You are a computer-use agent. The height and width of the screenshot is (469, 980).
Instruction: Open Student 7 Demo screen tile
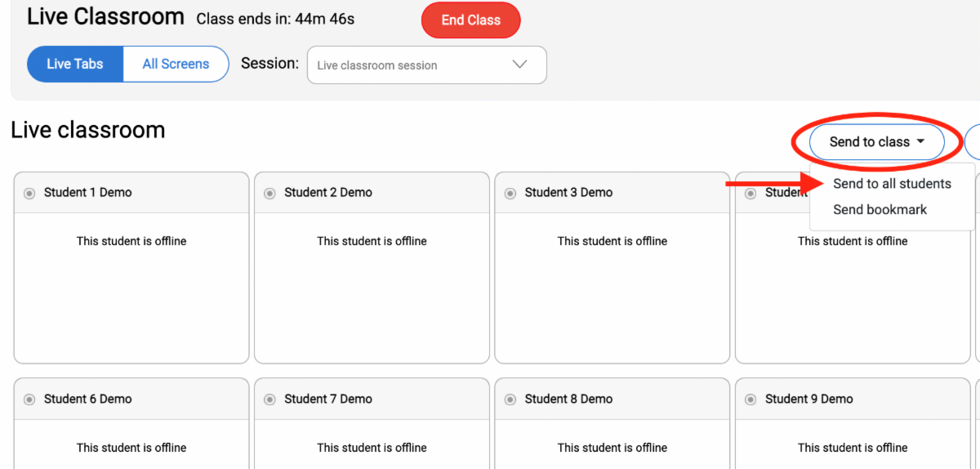[x=372, y=445]
